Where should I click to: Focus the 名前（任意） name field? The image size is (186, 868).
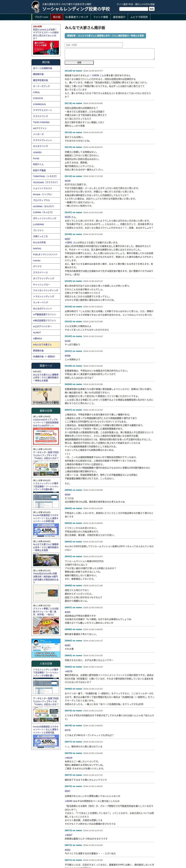(x=93, y=45)
